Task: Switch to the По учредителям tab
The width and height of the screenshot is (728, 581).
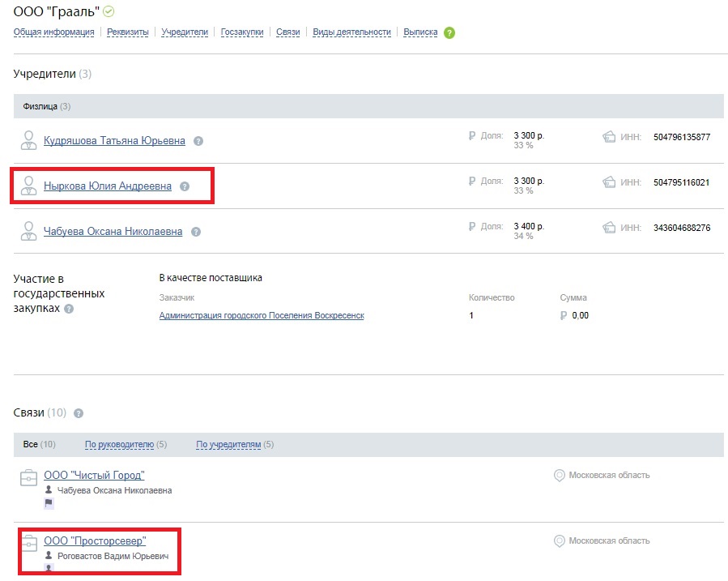Action: pos(228,444)
